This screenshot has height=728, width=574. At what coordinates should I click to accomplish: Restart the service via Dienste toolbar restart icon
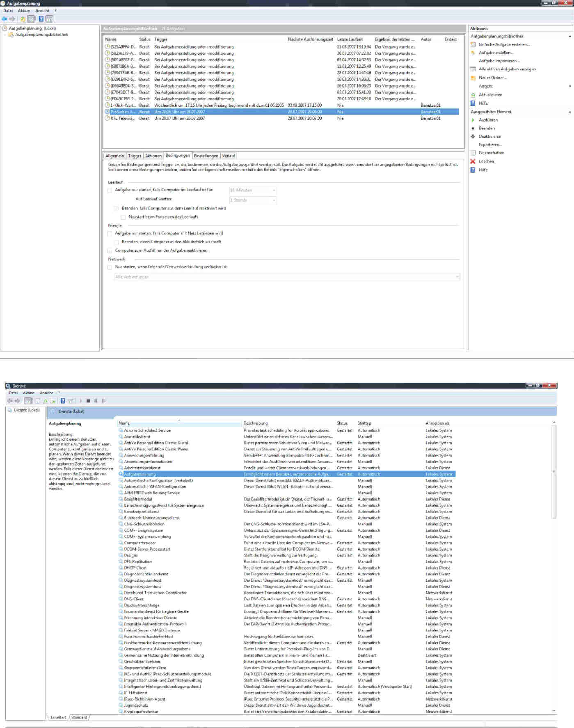(103, 401)
